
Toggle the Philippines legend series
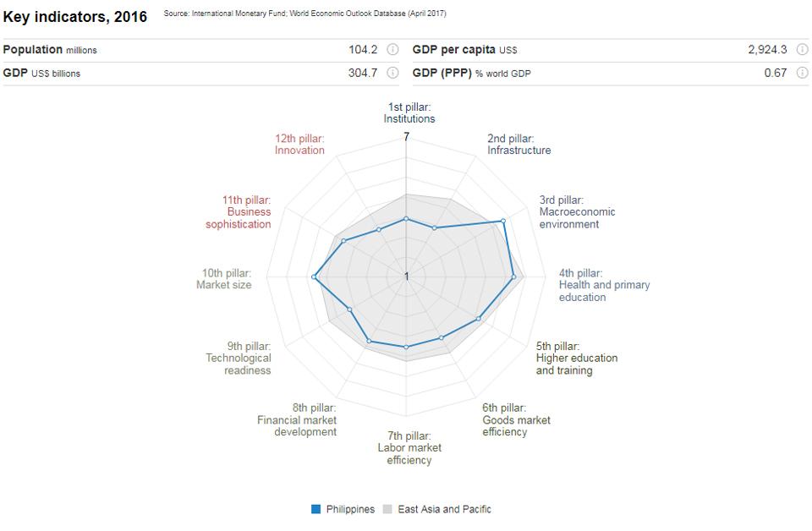coord(350,509)
